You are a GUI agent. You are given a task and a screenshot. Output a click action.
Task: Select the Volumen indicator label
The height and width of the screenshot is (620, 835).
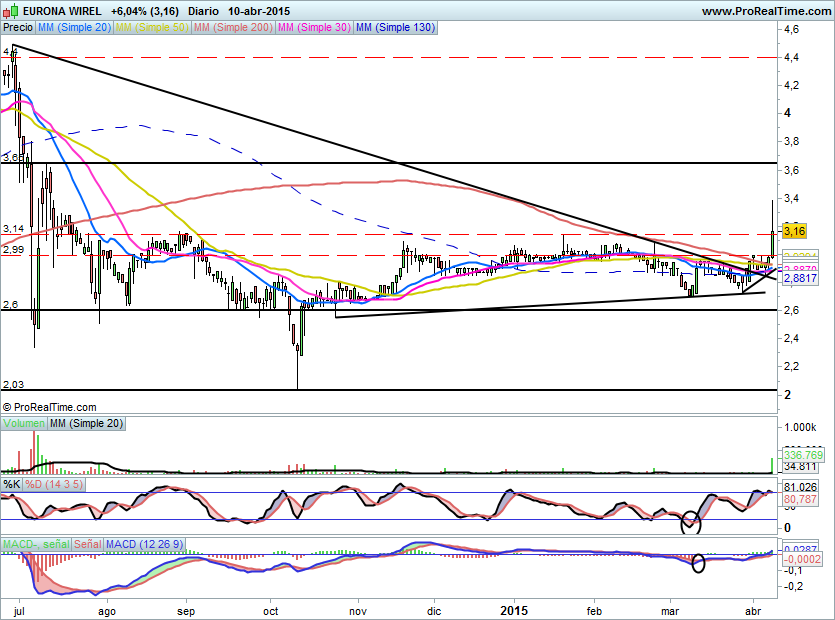[x=24, y=424]
